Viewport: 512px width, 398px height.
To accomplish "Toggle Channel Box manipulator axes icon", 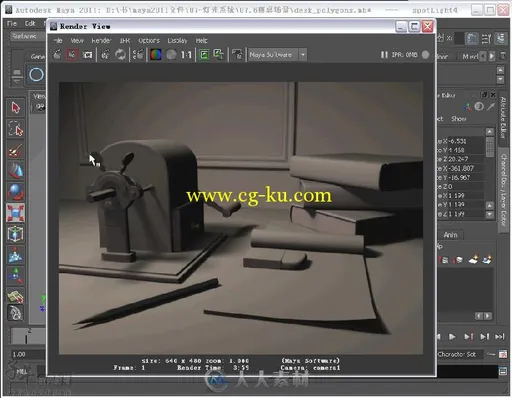I will coord(468,107).
